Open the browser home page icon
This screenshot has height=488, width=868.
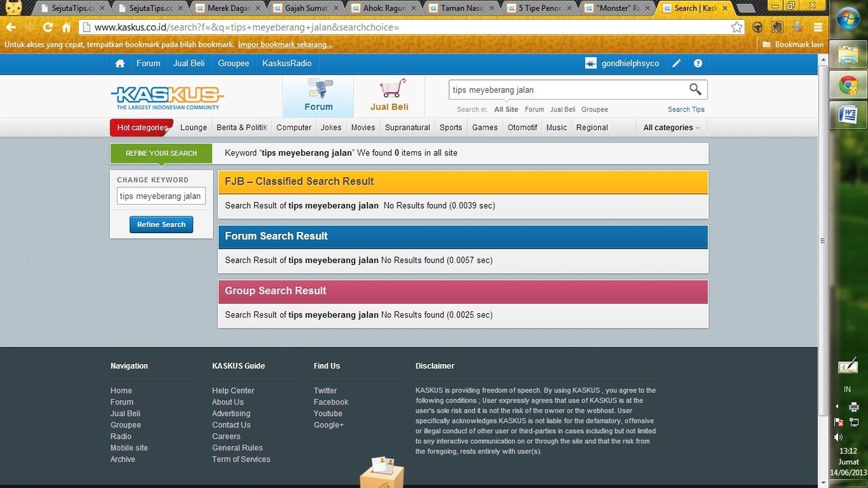click(66, 27)
